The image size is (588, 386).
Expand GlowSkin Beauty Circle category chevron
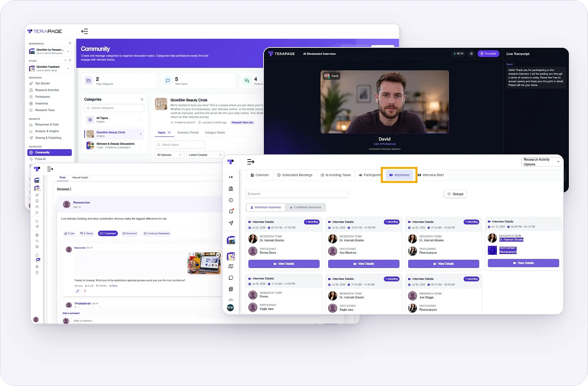click(141, 134)
